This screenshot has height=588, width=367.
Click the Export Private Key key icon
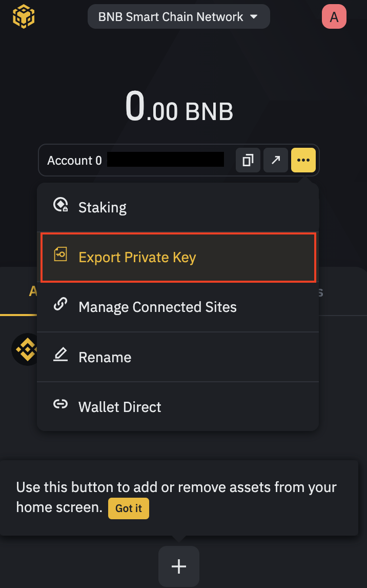point(60,254)
